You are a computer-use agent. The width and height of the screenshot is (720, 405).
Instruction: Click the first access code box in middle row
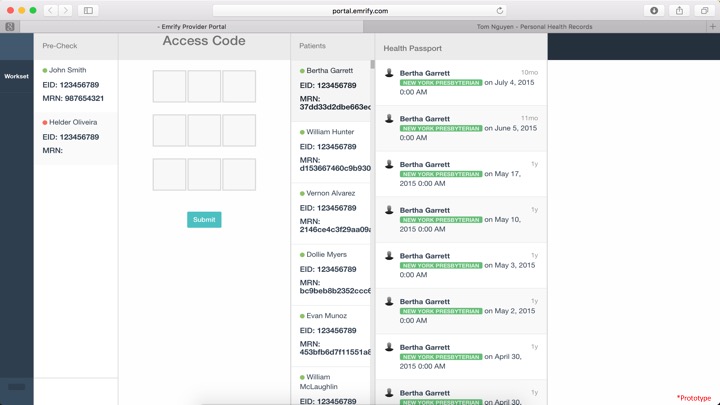coord(169,130)
